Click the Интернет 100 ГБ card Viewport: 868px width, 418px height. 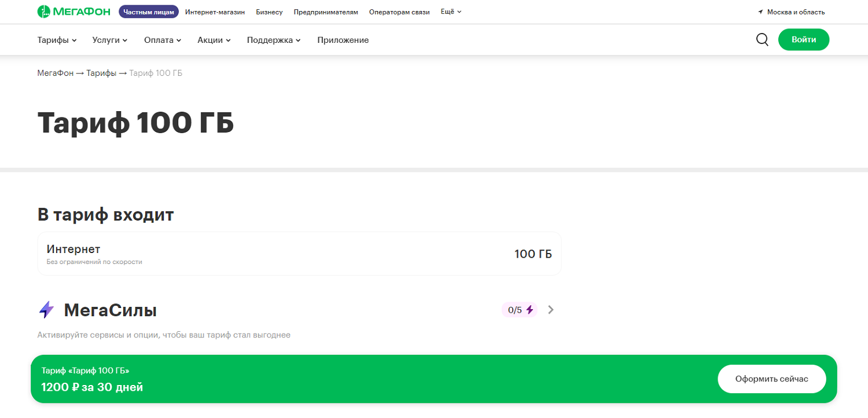pyautogui.click(x=299, y=254)
